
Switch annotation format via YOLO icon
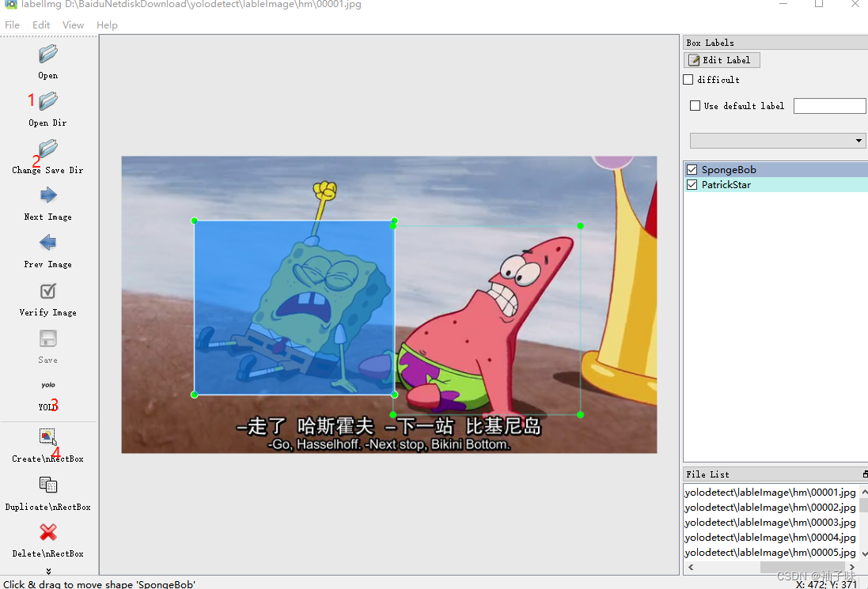tap(48, 385)
